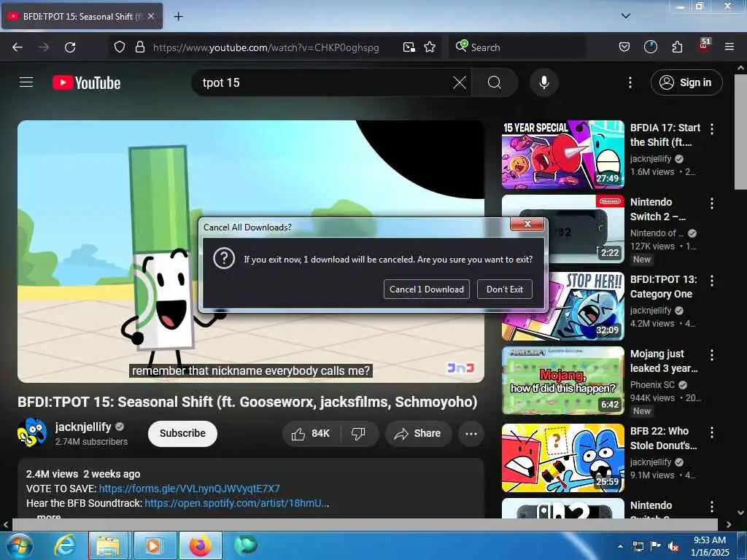Subscribe to jacknjellify channel
This screenshot has height=560, width=747.
[182, 433]
